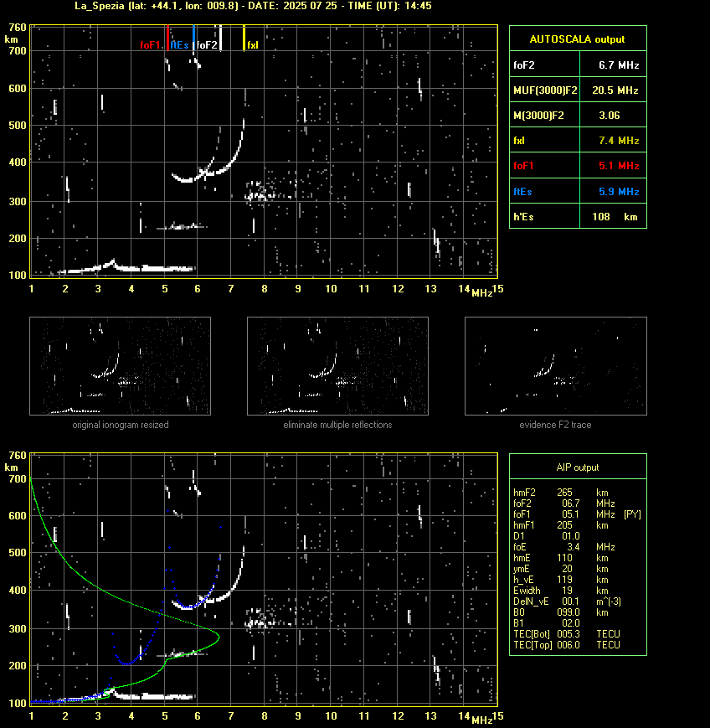This screenshot has height=728, width=710.
Task: Click the 'original ionogram resized' caption
Action: coord(121,425)
